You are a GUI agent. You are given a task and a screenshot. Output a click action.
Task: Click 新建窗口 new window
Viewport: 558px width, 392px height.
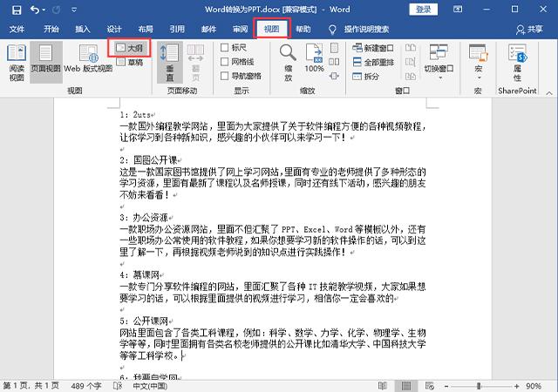coord(372,48)
